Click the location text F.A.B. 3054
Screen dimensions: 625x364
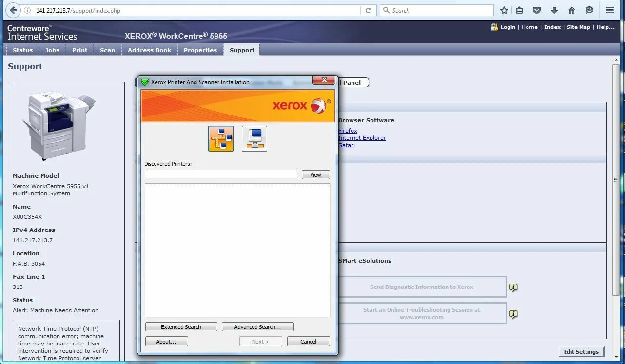pos(29,264)
